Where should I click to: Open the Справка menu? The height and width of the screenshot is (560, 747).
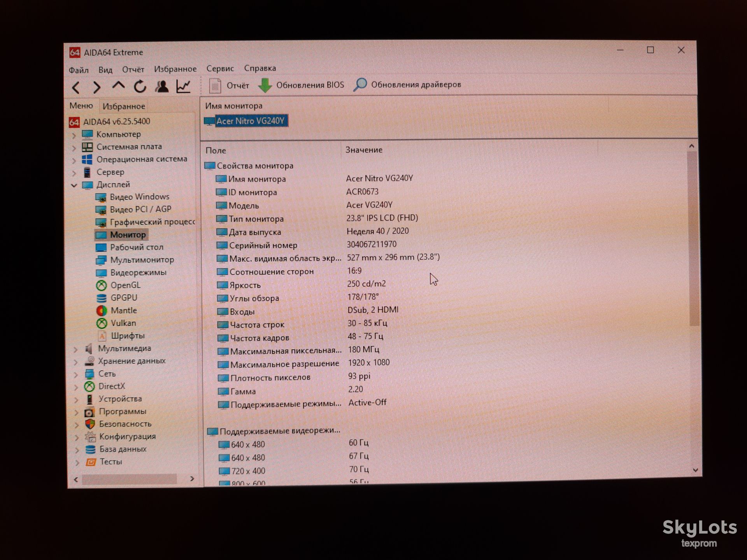coord(260,68)
